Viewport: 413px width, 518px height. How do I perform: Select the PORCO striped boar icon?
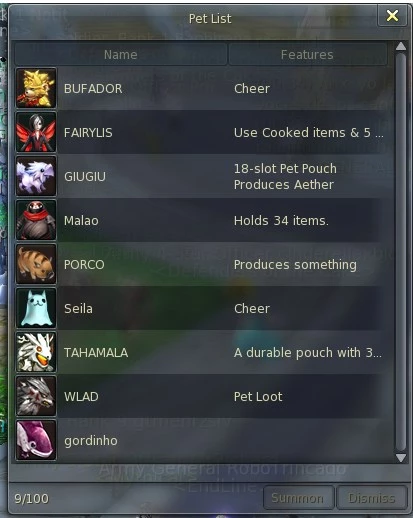pos(36,264)
